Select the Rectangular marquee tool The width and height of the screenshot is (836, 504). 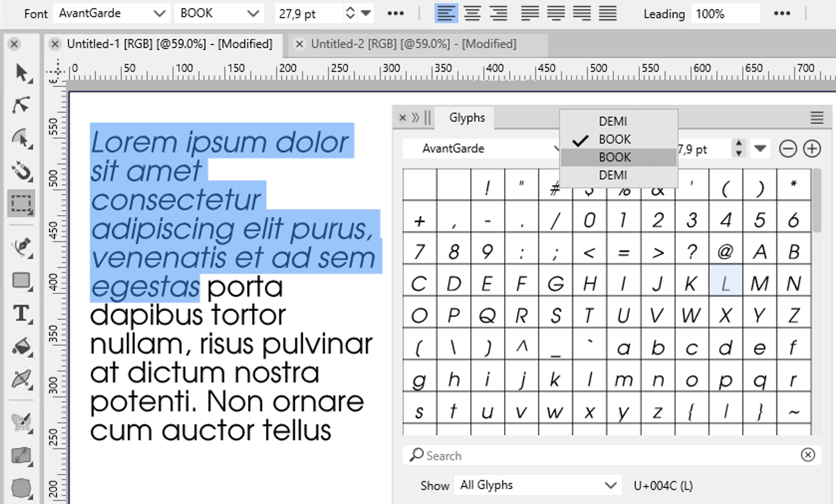[x=21, y=204]
